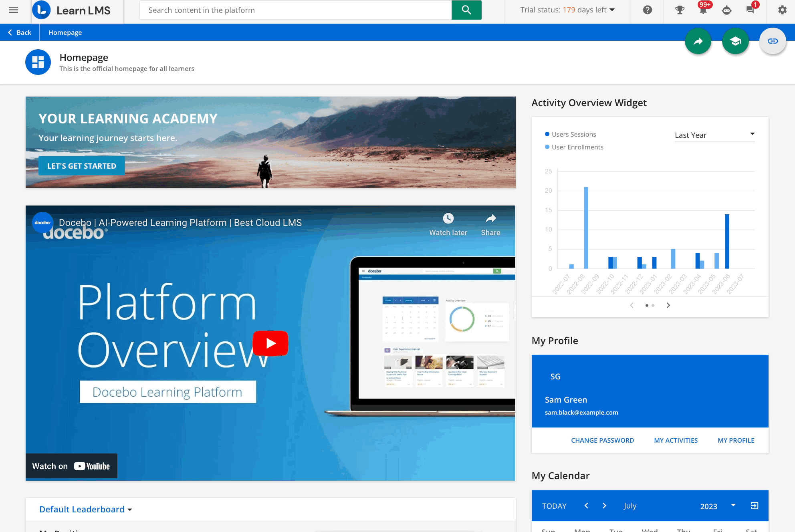Open the hamburger main menu

click(13, 10)
